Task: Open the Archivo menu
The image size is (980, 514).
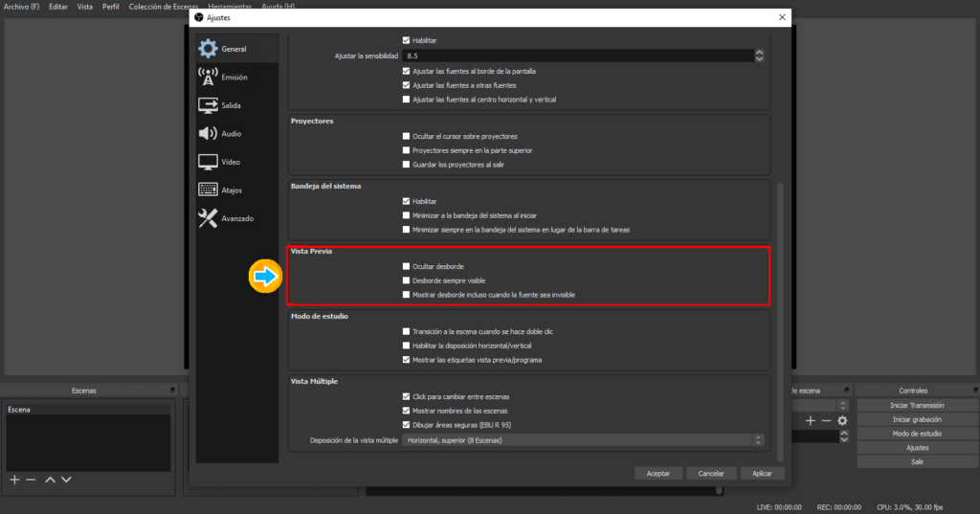Action: pyautogui.click(x=21, y=6)
